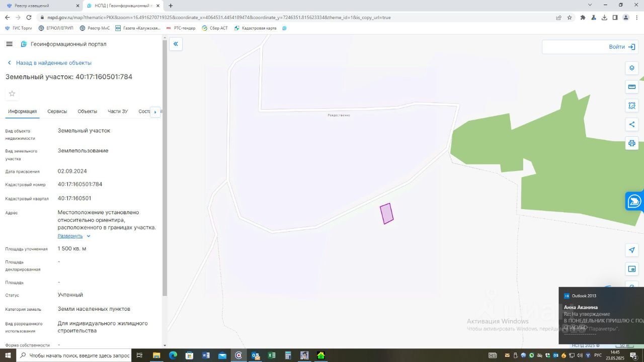Open the support chat widget

tap(634, 201)
